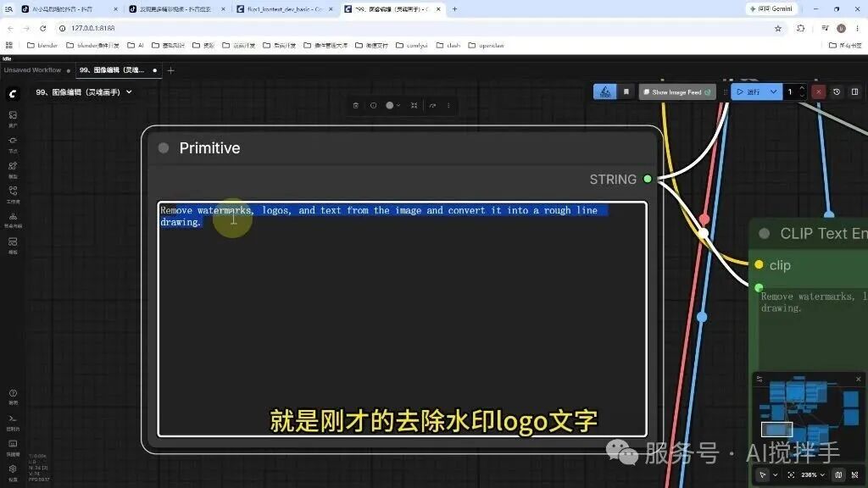Open minimap settings sliders icon
Image resolution: width=868 pixels, height=488 pixels.
(x=759, y=379)
